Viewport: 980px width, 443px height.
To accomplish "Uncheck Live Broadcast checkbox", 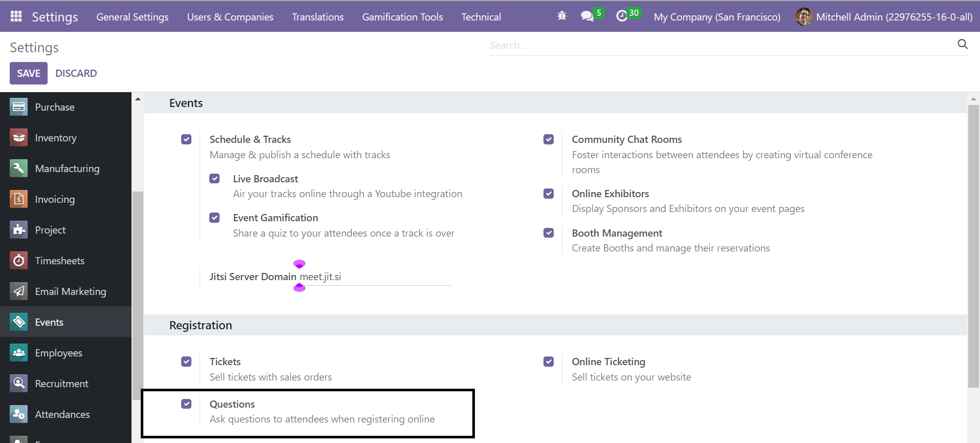I will click(x=214, y=179).
